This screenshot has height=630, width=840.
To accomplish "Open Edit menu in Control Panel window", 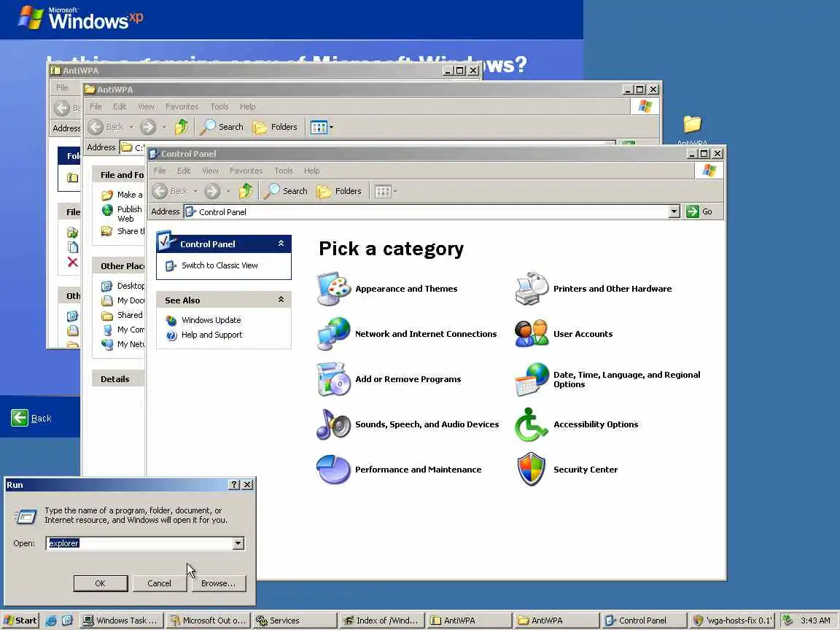I will coord(184,171).
